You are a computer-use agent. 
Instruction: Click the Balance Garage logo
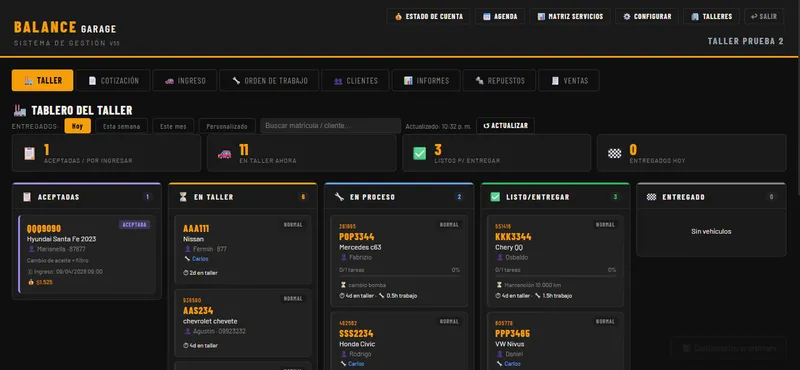pyautogui.click(x=65, y=28)
